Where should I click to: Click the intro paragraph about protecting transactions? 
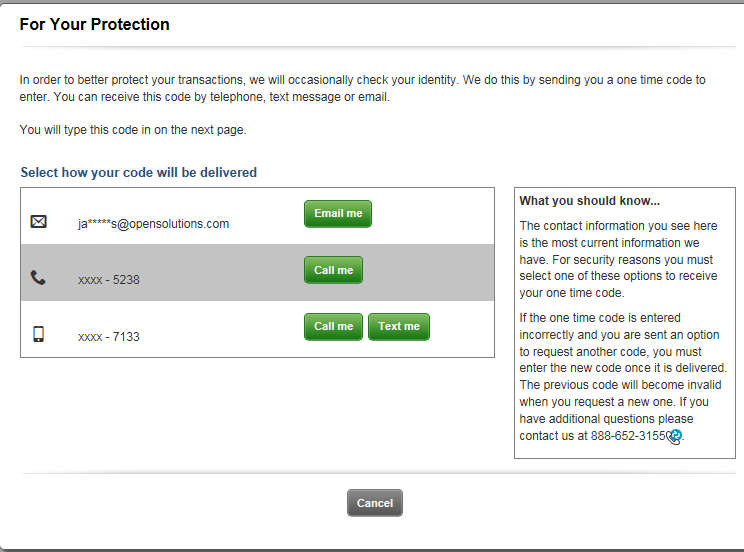coord(363,88)
